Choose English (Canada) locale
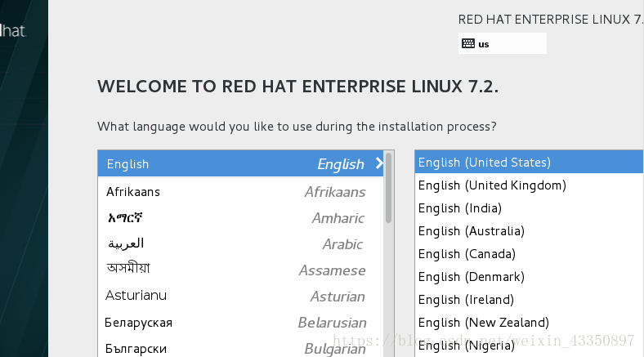This screenshot has height=357, width=644. (529, 254)
